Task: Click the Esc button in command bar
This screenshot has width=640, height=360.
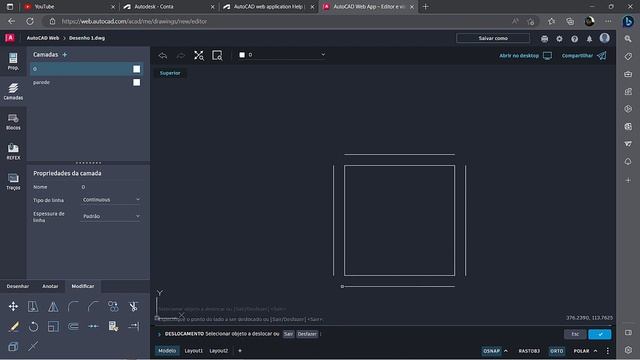Action: (x=575, y=334)
